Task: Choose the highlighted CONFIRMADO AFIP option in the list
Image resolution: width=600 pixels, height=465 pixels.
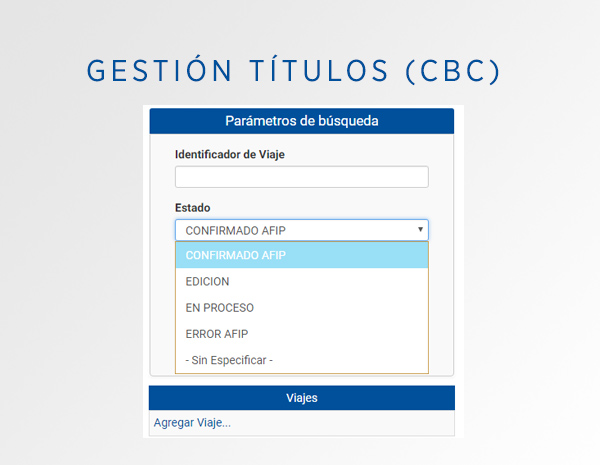Action: tap(302, 255)
